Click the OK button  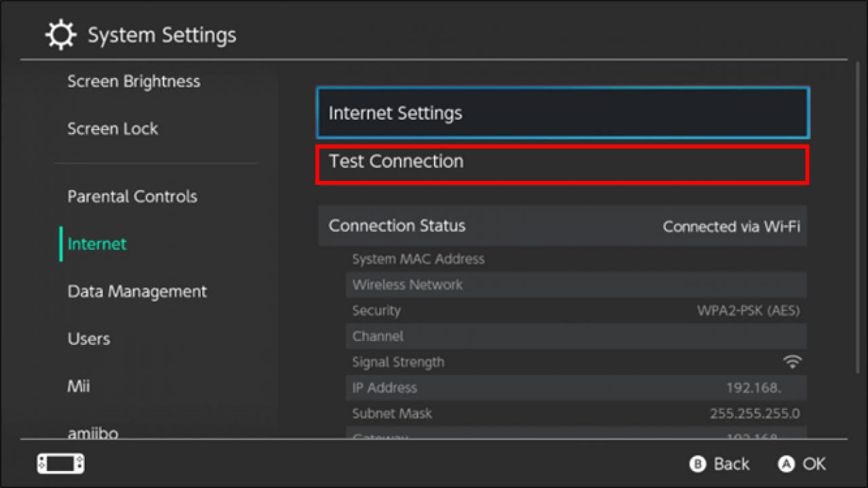[x=802, y=464]
